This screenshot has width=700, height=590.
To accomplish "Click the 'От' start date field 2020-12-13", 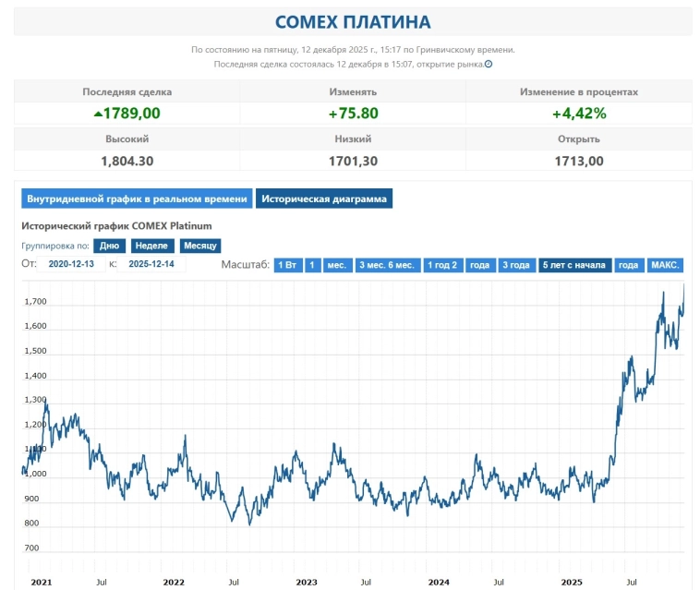I will (71, 264).
